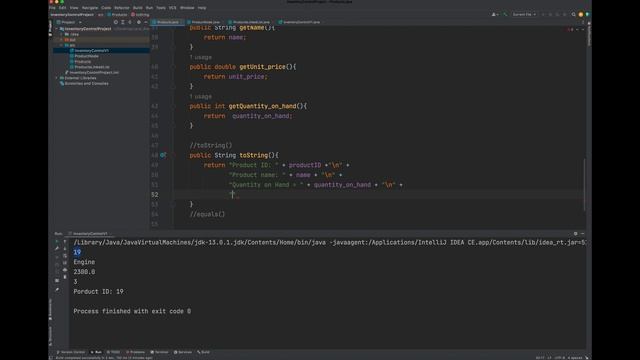Click the pin tab icon in Run panel
This screenshot has height=360, width=640.
tap(57, 289)
